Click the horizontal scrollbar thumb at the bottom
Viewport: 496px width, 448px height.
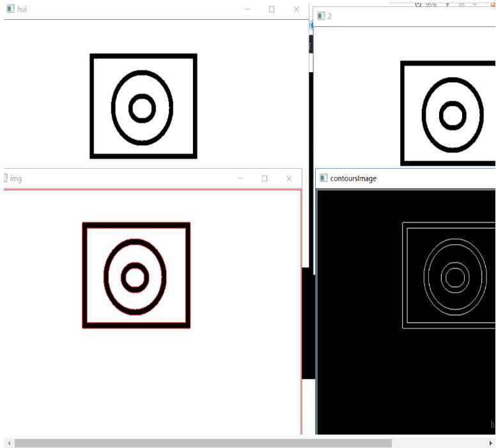click(203, 444)
